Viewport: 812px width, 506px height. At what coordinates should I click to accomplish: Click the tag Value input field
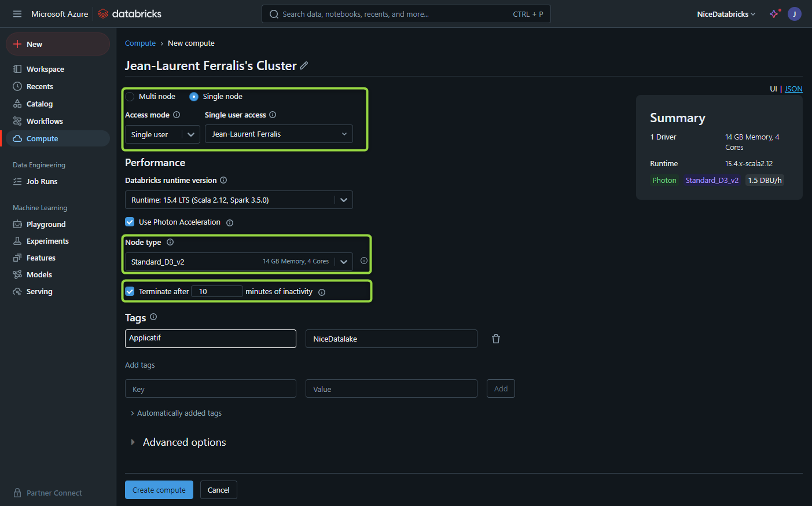pos(391,388)
